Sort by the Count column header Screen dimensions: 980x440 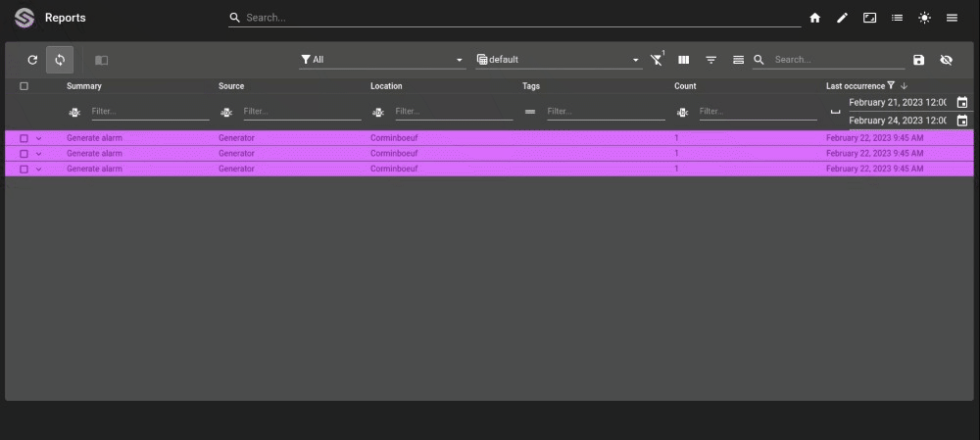685,86
